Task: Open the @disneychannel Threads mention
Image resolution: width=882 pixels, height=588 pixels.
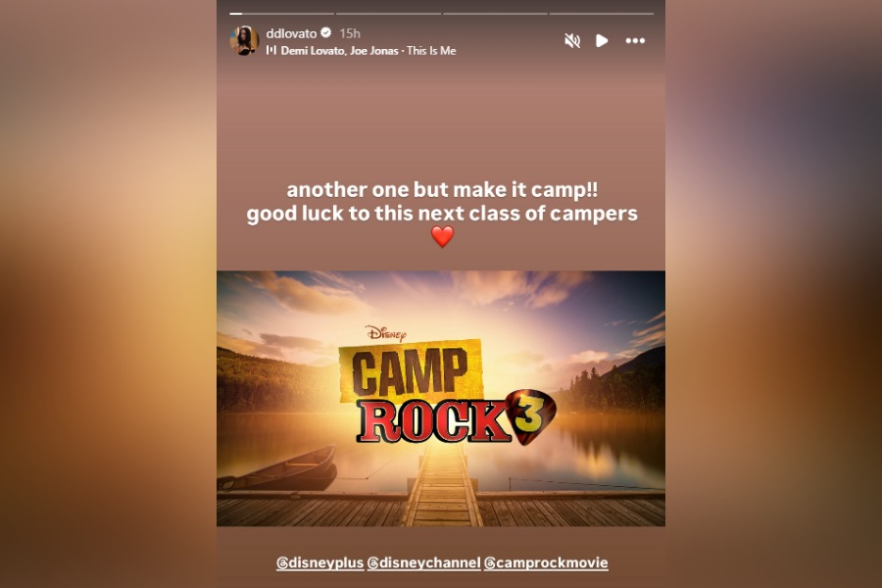Action: tap(423, 563)
